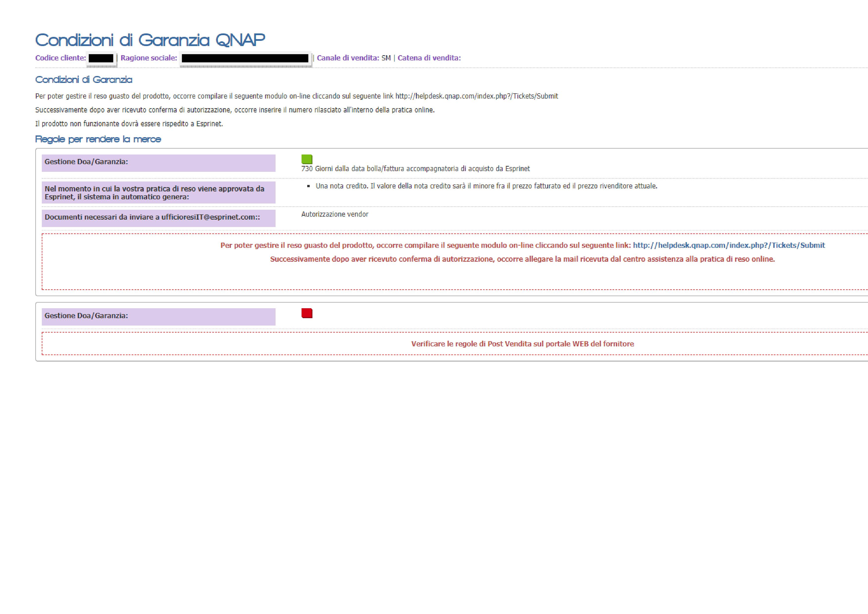Click the Catena di vendita label
The image size is (868, 614).
click(429, 58)
